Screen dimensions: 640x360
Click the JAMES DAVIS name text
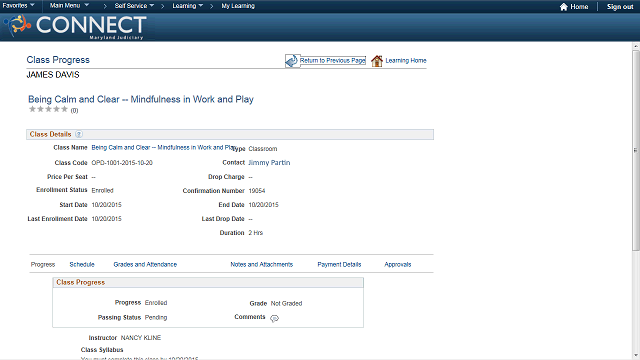pos(53,75)
